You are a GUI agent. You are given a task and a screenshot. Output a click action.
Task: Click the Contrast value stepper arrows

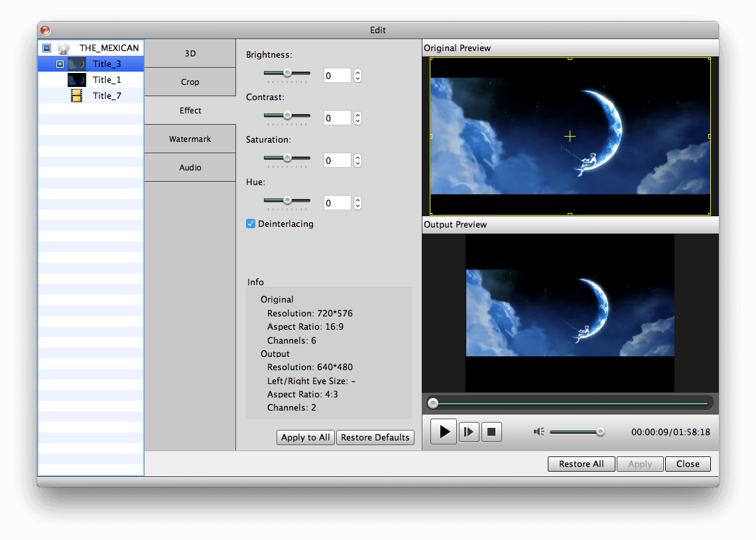click(357, 118)
